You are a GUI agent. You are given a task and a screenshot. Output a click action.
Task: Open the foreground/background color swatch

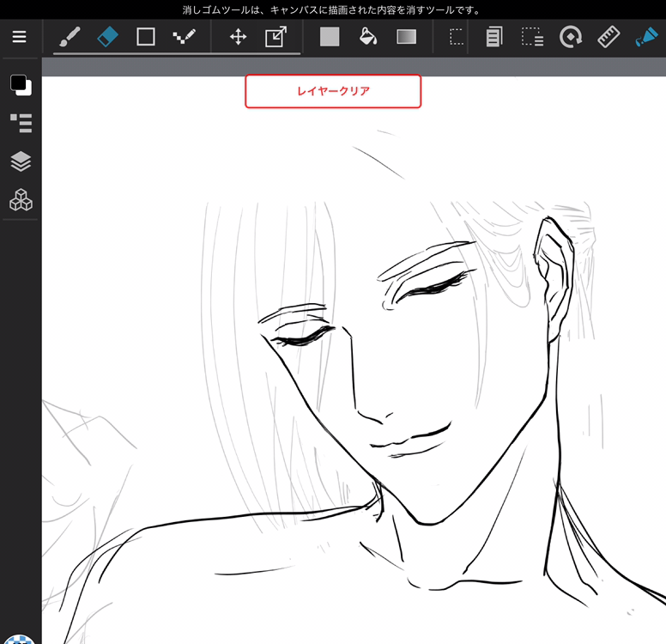(x=21, y=85)
